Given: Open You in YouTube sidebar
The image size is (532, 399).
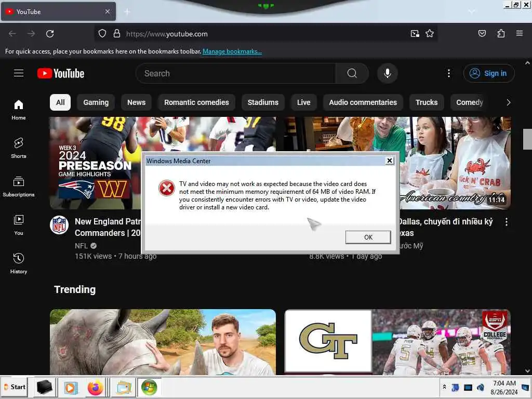Looking at the screenshot, I should pos(19,225).
